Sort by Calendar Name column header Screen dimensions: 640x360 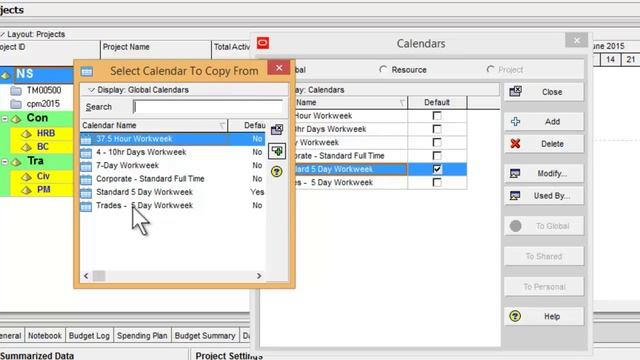pyautogui.click(x=154, y=125)
